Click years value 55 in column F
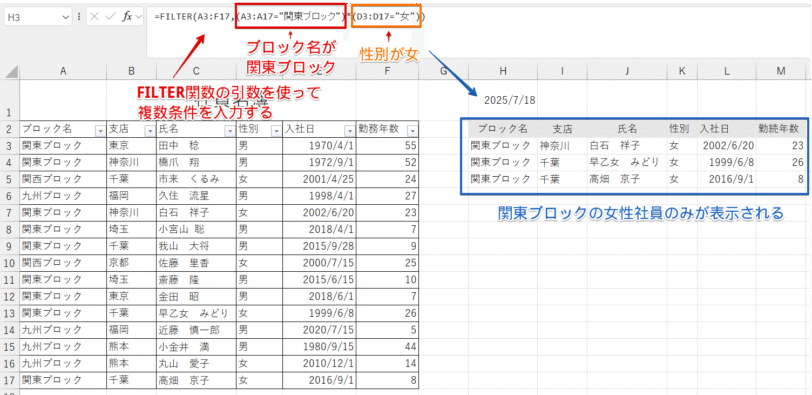The height and width of the screenshot is (395, 812). 387,145
